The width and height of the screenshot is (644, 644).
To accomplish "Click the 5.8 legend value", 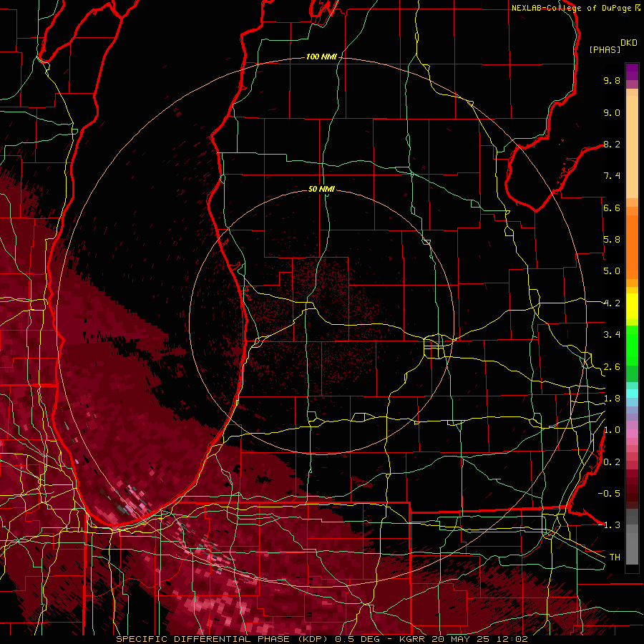I will point(612,240).
